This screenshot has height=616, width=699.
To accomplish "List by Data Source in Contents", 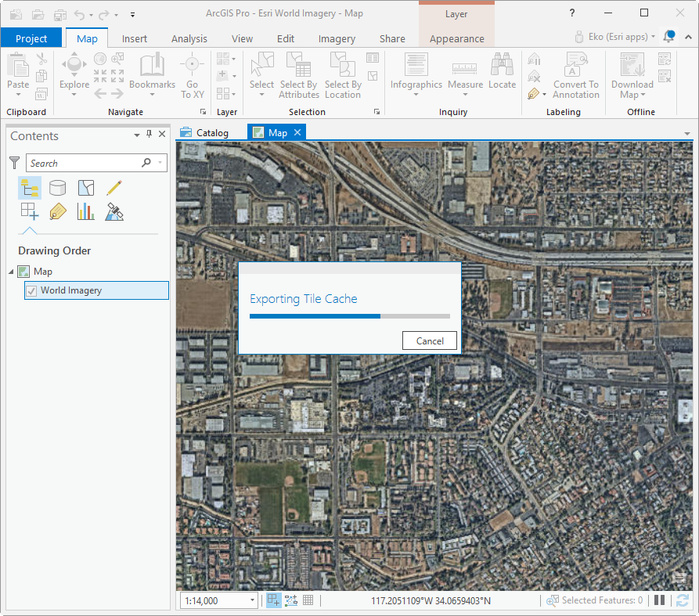I will point(57,188).
